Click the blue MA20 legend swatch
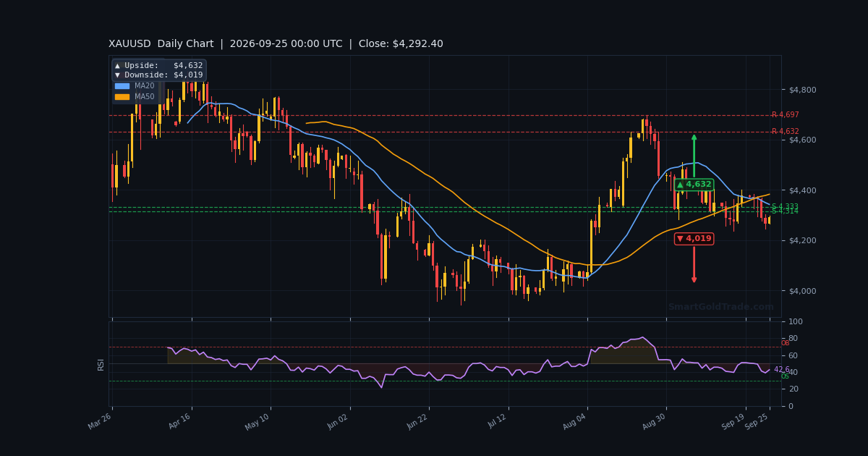This screenshot has width=868, height=456. pyautogui.click(x=122, y=86)
